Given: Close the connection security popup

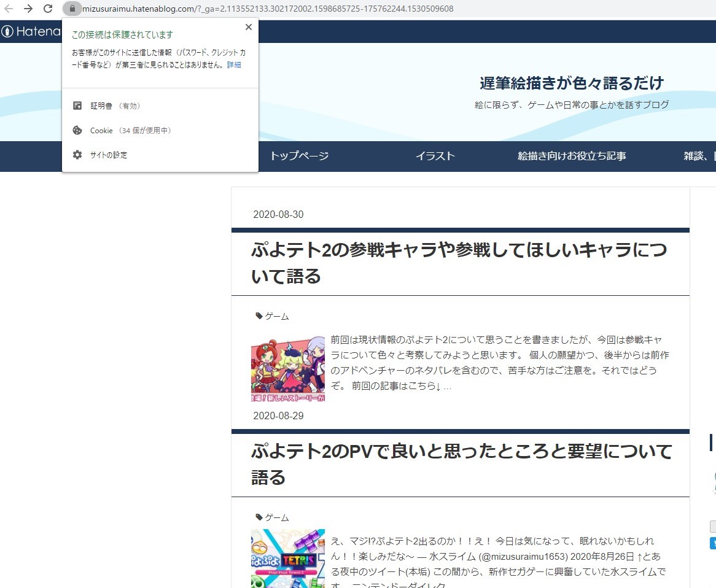Looking at the screenshot, I should point(249,27).
